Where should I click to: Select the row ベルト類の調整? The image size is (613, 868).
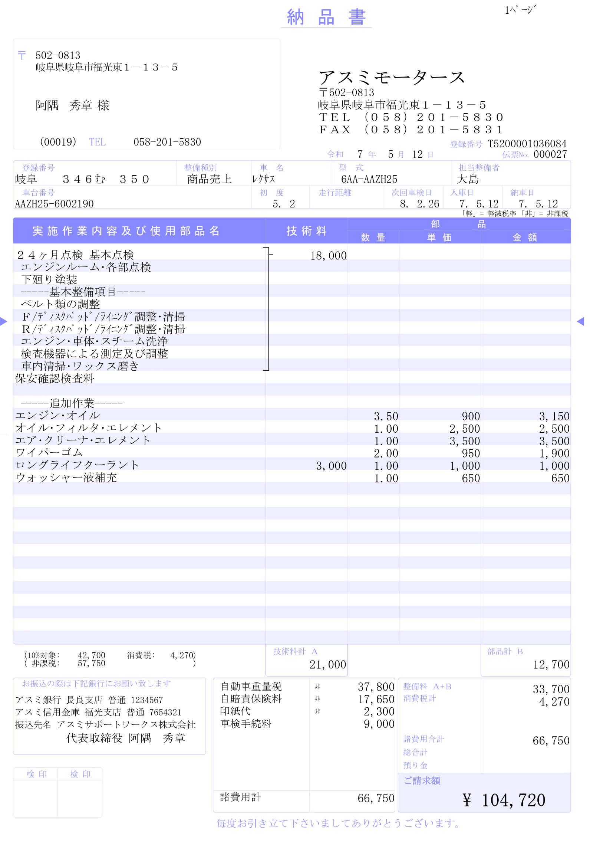(x=60, y=304)
